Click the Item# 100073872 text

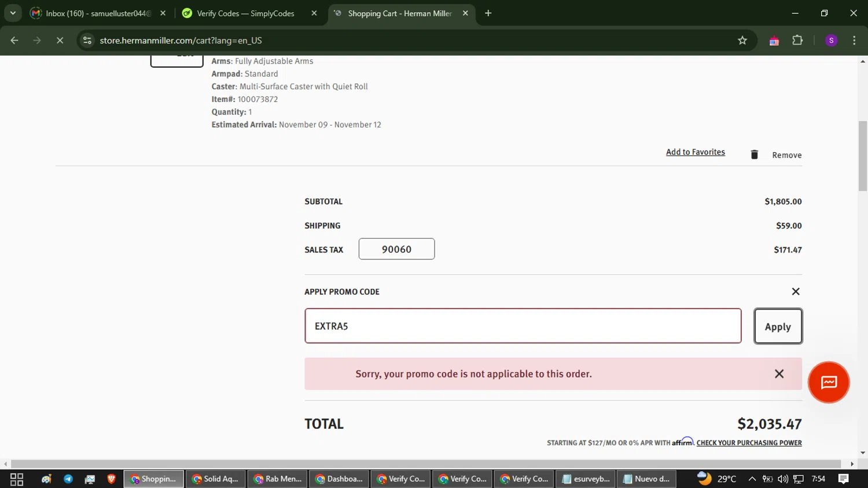tap(245, 99)
